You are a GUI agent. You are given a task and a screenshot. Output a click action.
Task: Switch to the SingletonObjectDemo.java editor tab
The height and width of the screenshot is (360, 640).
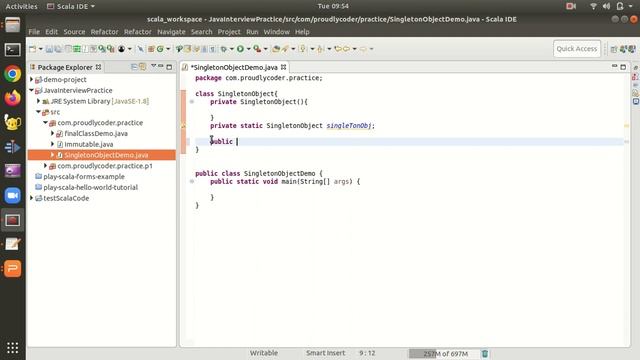pos(234,67)
